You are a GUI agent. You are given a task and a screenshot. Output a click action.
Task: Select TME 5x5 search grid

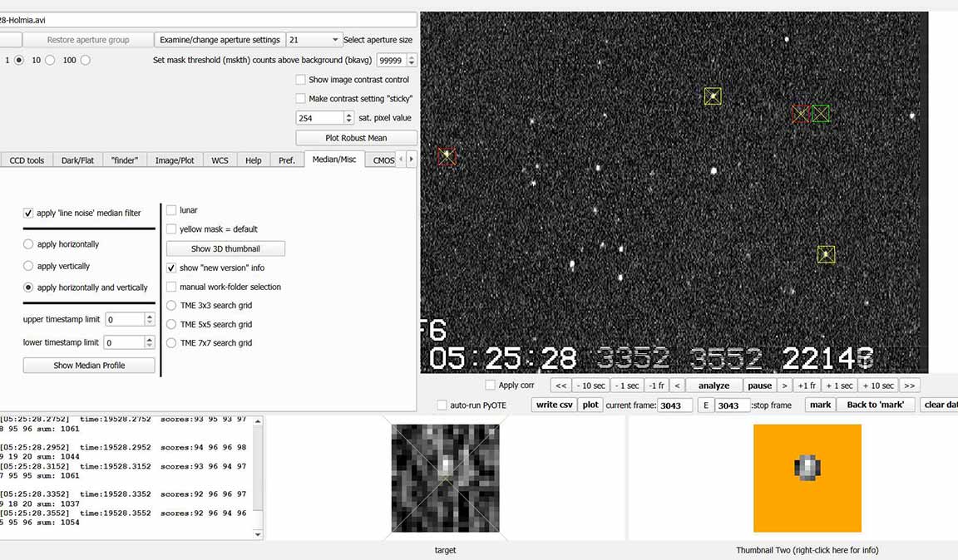(x=171, y=324)
